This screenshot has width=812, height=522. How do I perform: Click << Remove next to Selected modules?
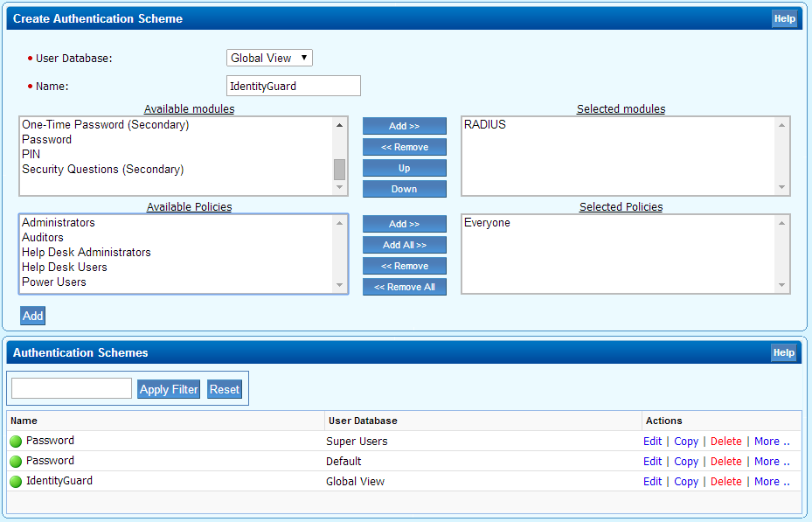405,147
